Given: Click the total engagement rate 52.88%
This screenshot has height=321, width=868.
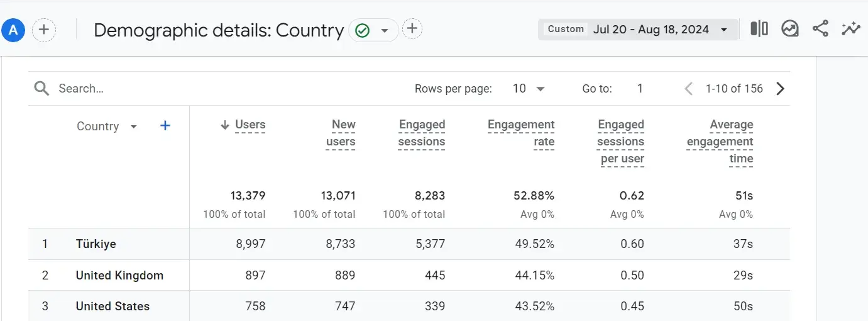Looking at the screenshot, I should 534,196.
